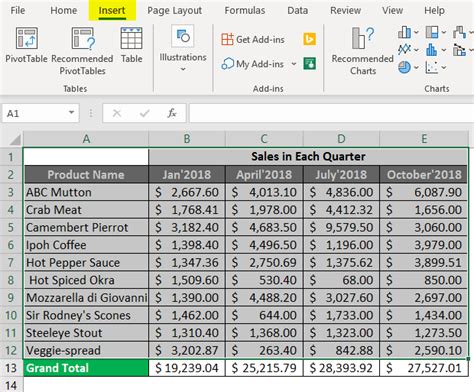Image resolution: width=474 pixels, height=392 pixels.
Task: Insert a column or bar chart
Action: [x=404, y=32]
